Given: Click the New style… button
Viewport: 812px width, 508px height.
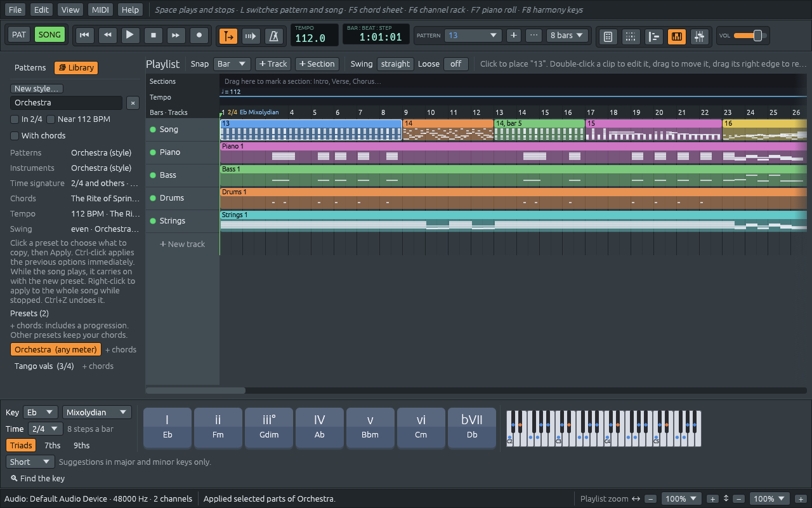Looking at the screenshot, I should (37, 89).
